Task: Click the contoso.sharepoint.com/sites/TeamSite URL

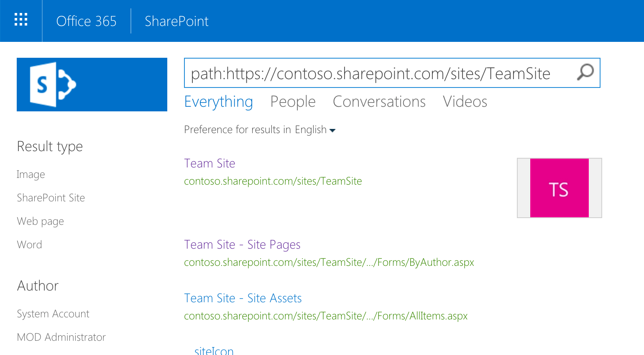Action: tap(273, 181)
